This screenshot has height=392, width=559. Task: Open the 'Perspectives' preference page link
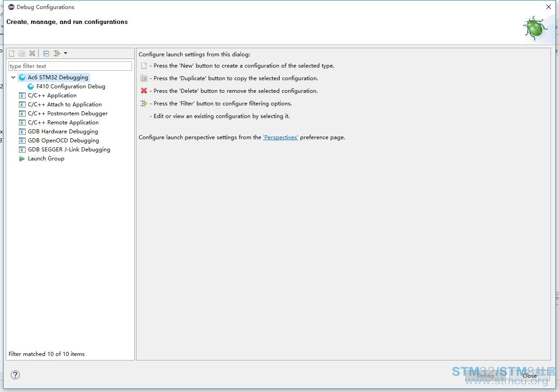click(280, 137)
